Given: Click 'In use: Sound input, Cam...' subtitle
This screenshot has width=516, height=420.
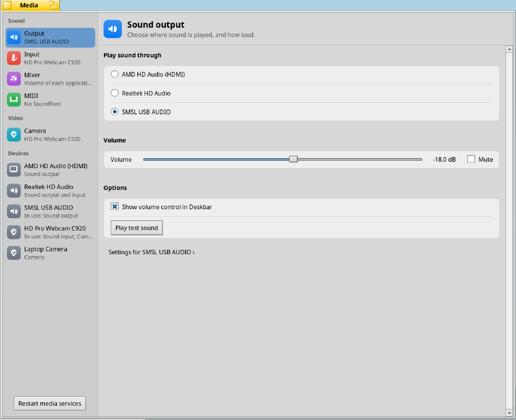Looking at the screenshot, I should pos(58,236).
